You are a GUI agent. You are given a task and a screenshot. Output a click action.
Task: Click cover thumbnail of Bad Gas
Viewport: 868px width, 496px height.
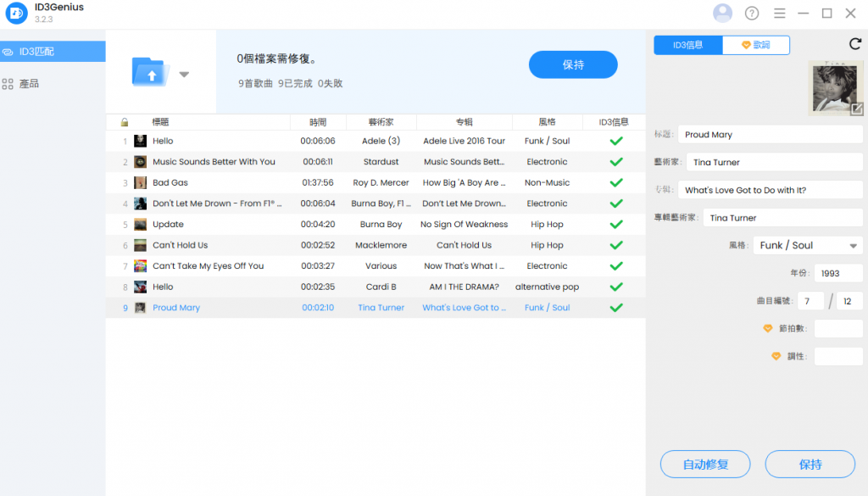(x=141, y=182)
